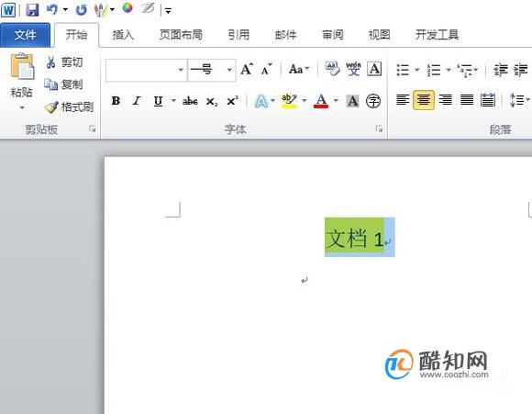Toggle center alignment button
This screenshot has height=414, width=532.
pos(424,100)
